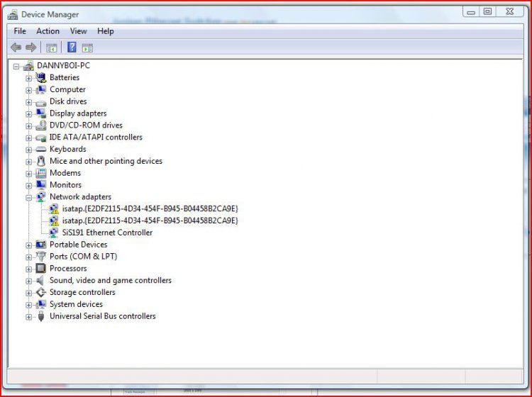Click the Portable Devices category icon

point(41,245)
